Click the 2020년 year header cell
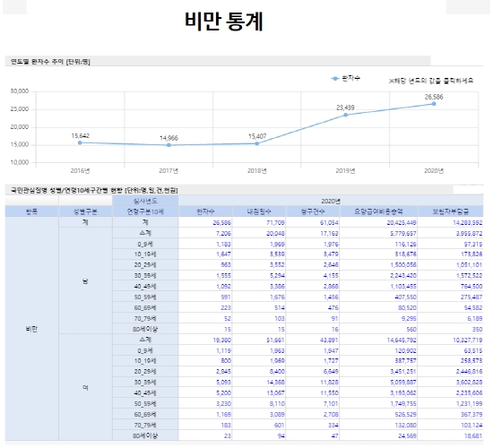Viewport: 493px width, 448px height. (x=331, y=201)
